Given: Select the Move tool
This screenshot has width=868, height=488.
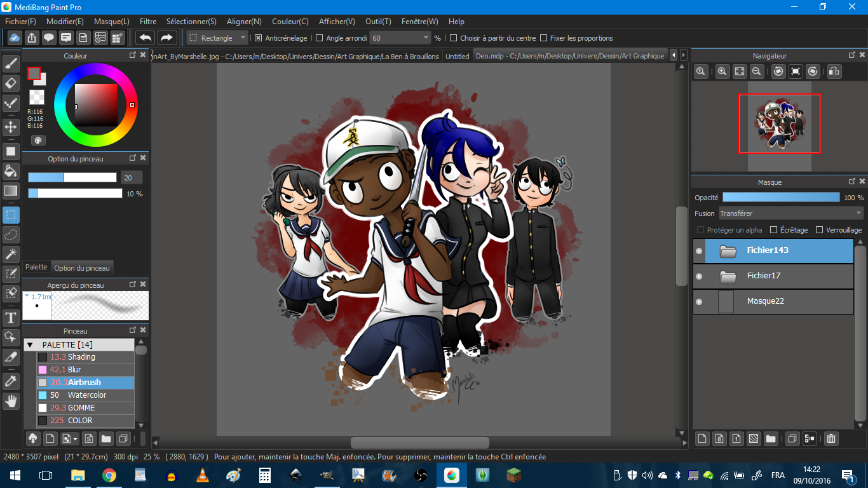Looking at the screenshot, I should pyautogui.click(x=11, y=127).
